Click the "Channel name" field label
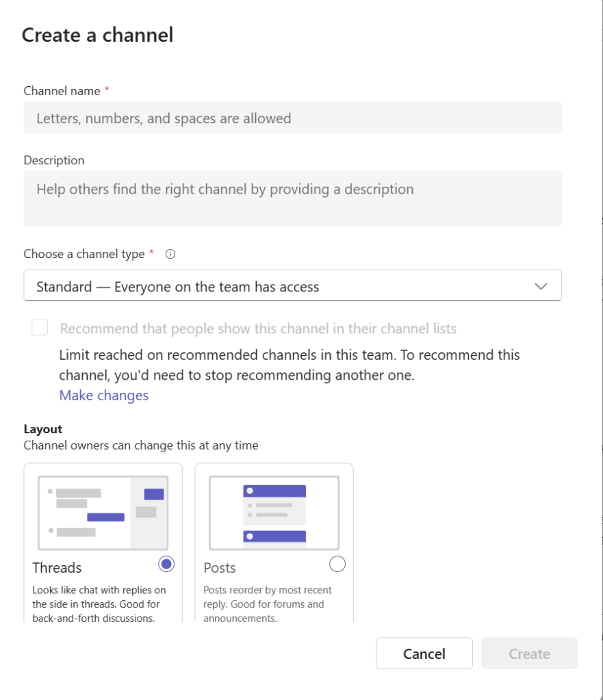 click(62, 91)
